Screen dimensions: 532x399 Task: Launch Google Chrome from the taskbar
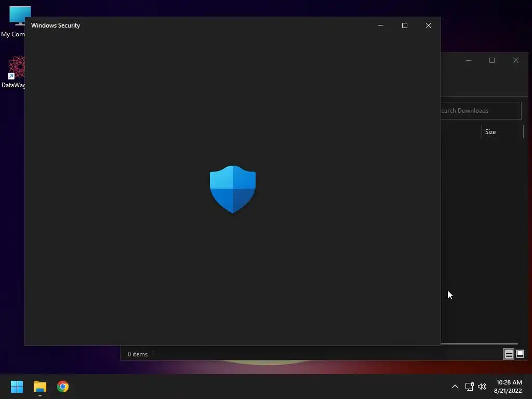click(x=63, y=387)
